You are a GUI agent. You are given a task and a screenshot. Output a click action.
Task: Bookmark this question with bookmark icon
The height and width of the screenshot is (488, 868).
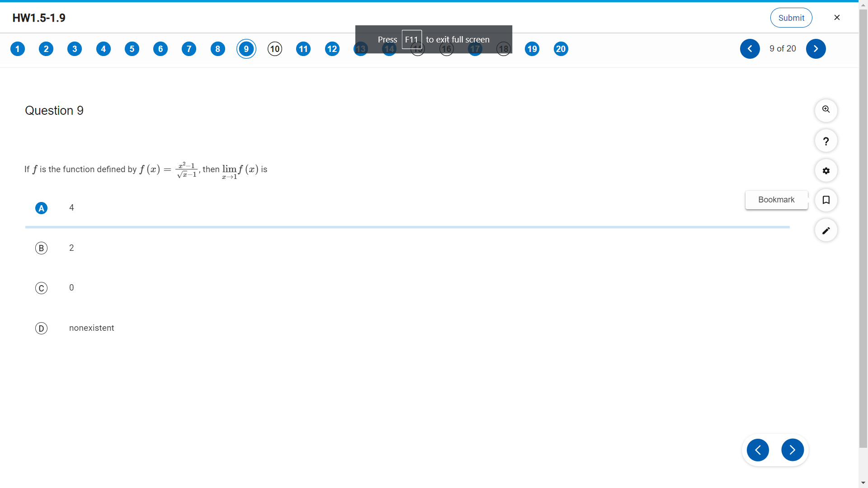tap(826, 200)
